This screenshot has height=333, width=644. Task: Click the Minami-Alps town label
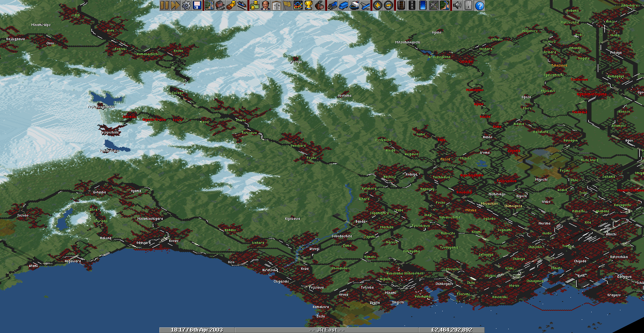point(41,25)
